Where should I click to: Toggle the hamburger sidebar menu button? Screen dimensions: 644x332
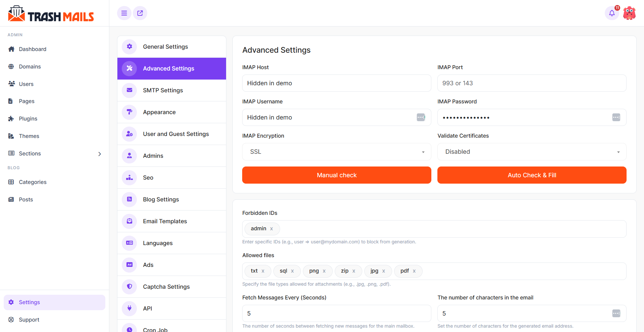tap(124, 13)
